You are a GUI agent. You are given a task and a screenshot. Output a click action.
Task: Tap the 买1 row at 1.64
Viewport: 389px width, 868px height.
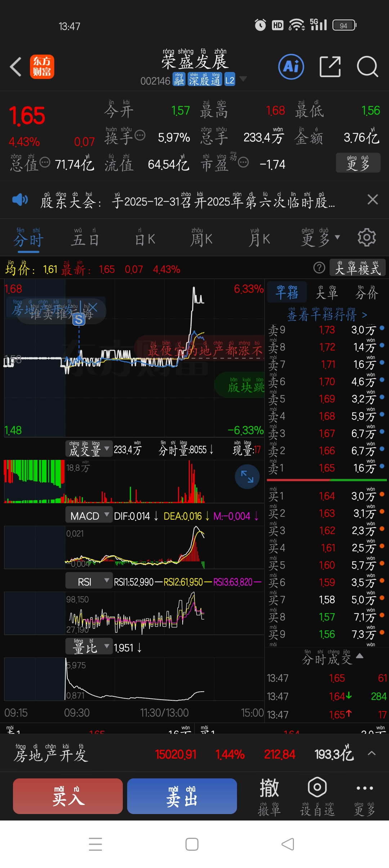tap(326, 496)
